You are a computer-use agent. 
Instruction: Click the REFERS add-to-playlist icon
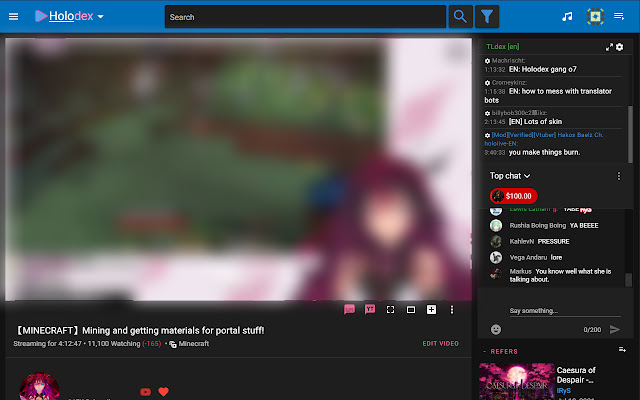(x=622, y=349)
